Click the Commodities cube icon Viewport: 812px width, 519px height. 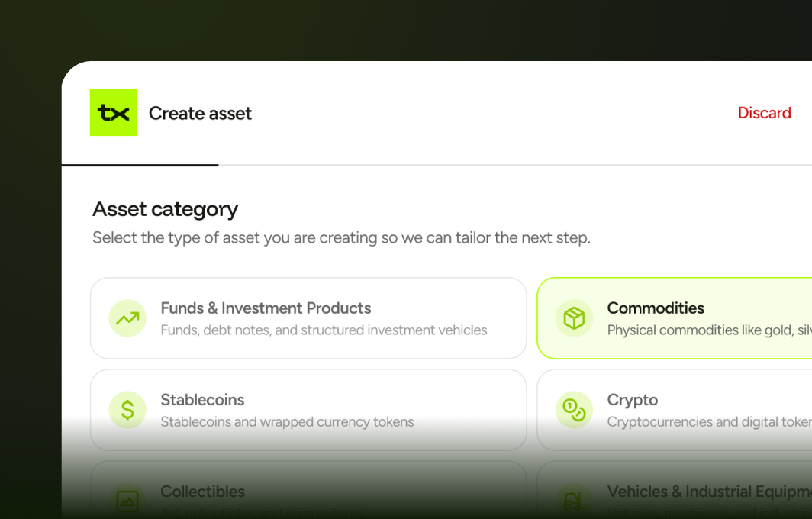574,318
